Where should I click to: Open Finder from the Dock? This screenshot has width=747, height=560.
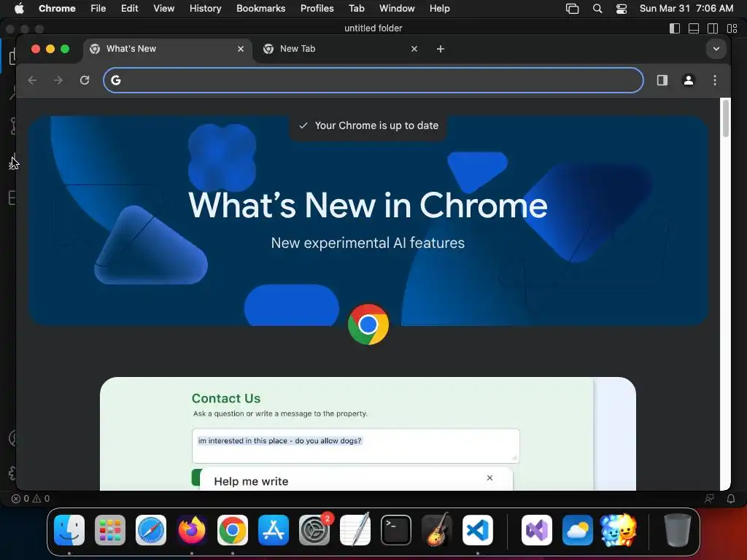69,530
